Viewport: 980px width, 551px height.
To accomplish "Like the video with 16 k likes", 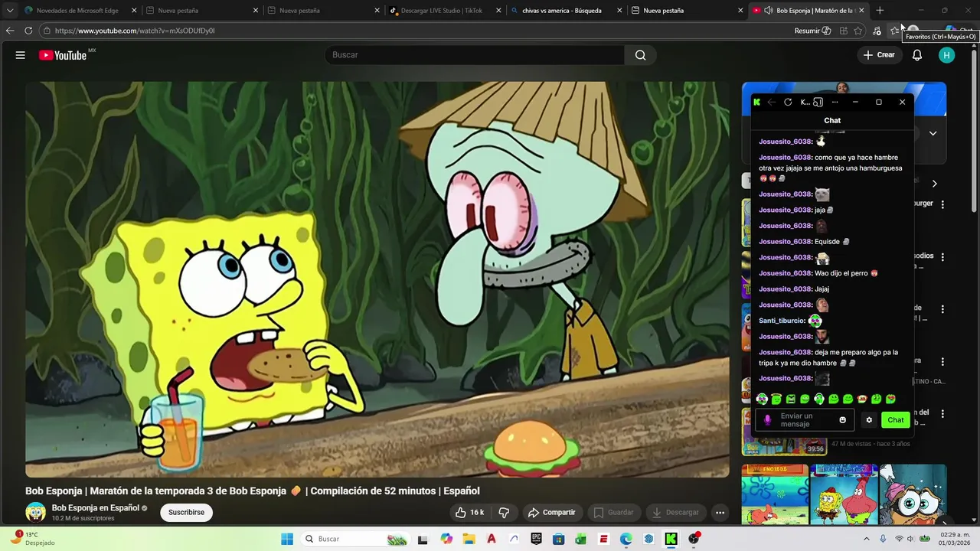I will tap(469, 512).
